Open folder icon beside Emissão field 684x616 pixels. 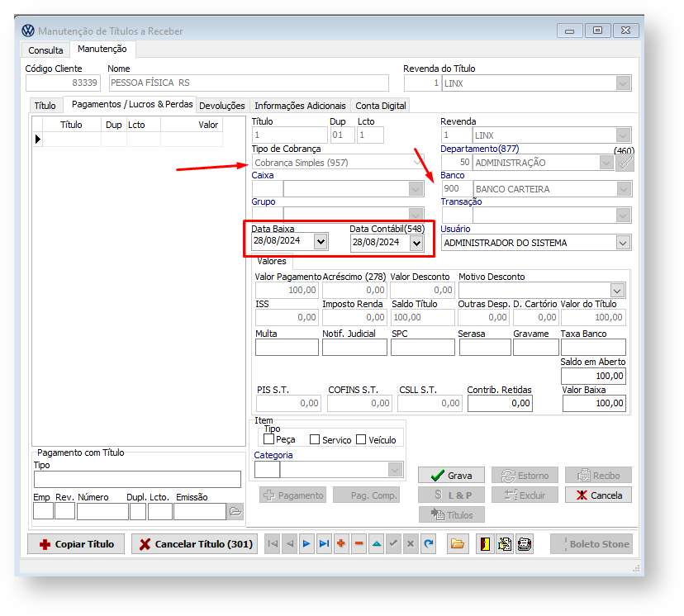[x=235, y=511]
